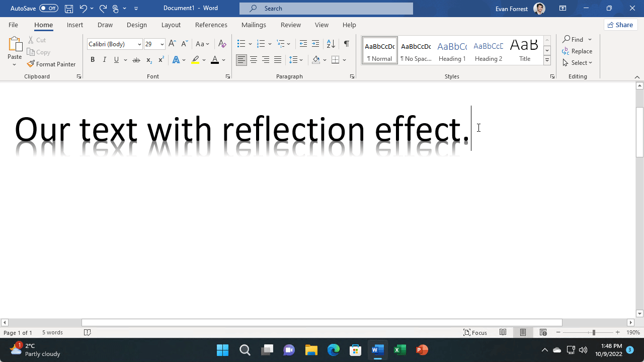Expand the line spacing options
Image resolution: width=644 pixels, height=362 pixels.
302,60
